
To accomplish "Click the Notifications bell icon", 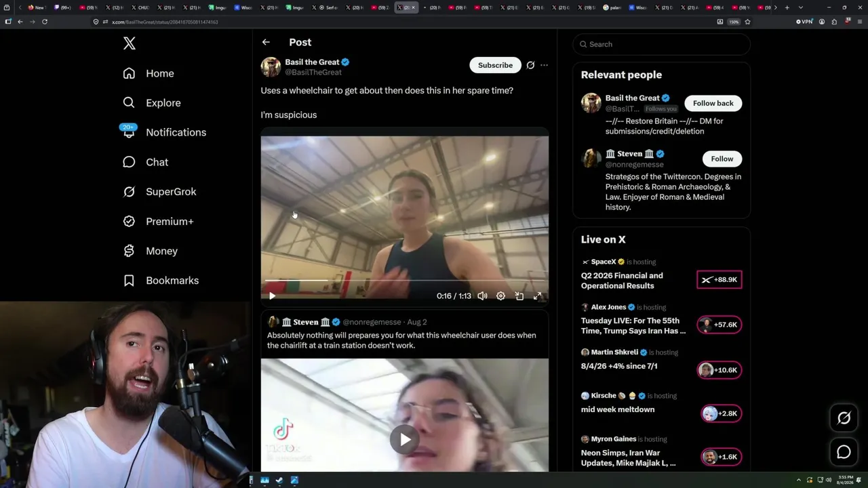I will [129, 132].
